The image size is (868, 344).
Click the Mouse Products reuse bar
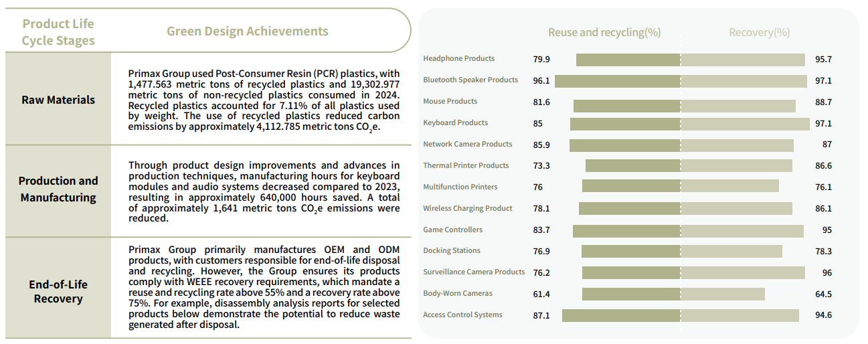pos(626,106)
